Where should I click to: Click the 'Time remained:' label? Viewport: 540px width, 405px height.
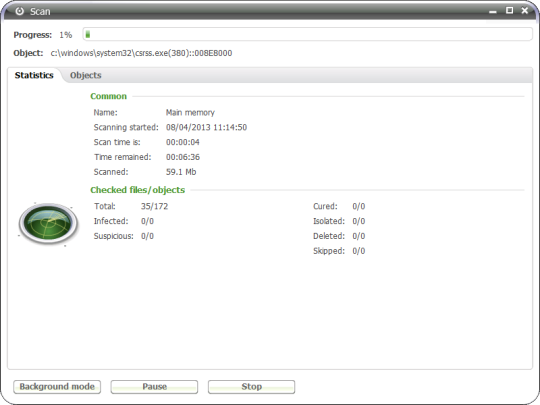coord(123,157)
